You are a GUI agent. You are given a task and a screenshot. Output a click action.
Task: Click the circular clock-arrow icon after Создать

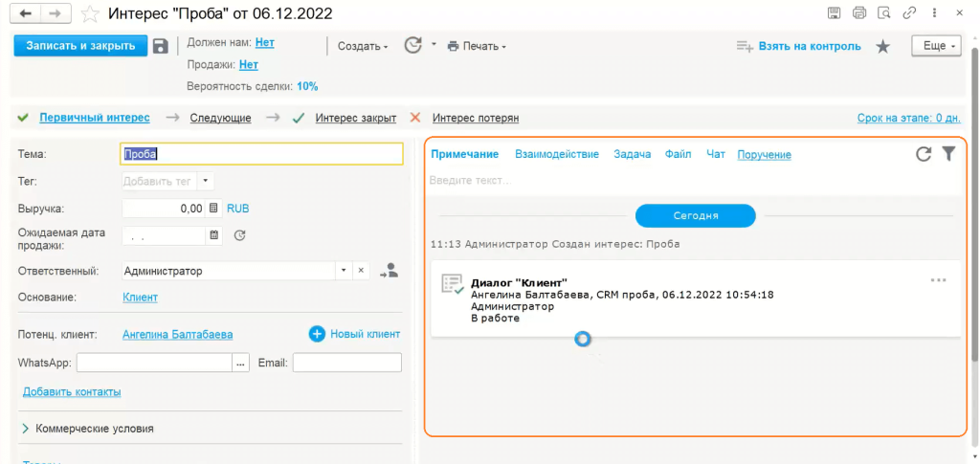point(412,46)
